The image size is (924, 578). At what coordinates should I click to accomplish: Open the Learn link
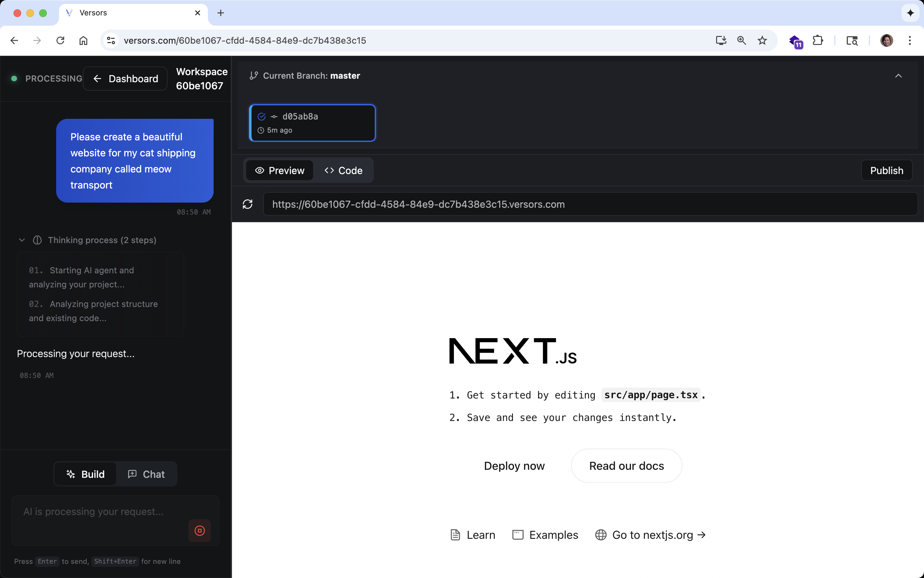click(x=473, y=535)
